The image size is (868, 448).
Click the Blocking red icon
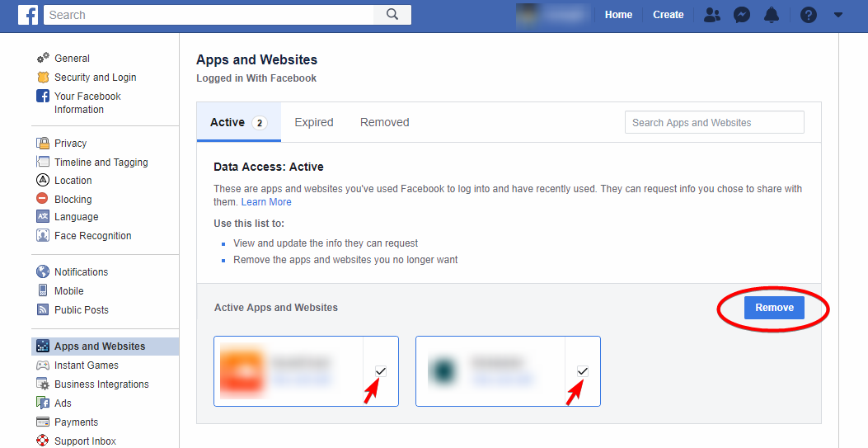click(43, 198)
